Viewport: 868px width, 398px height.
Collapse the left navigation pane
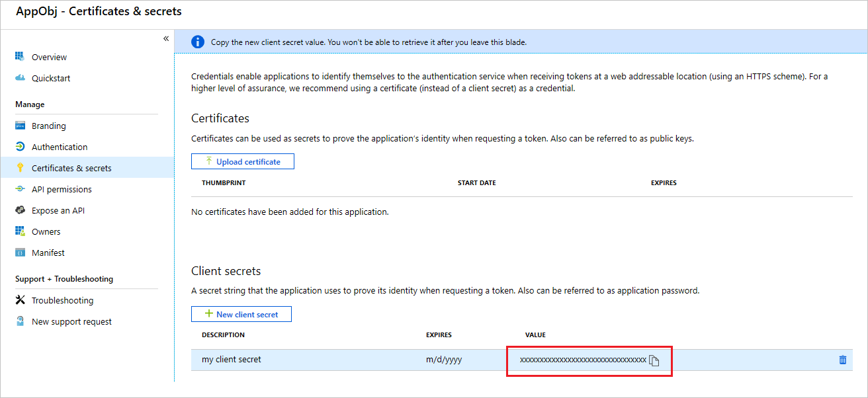tap(166, 38)
